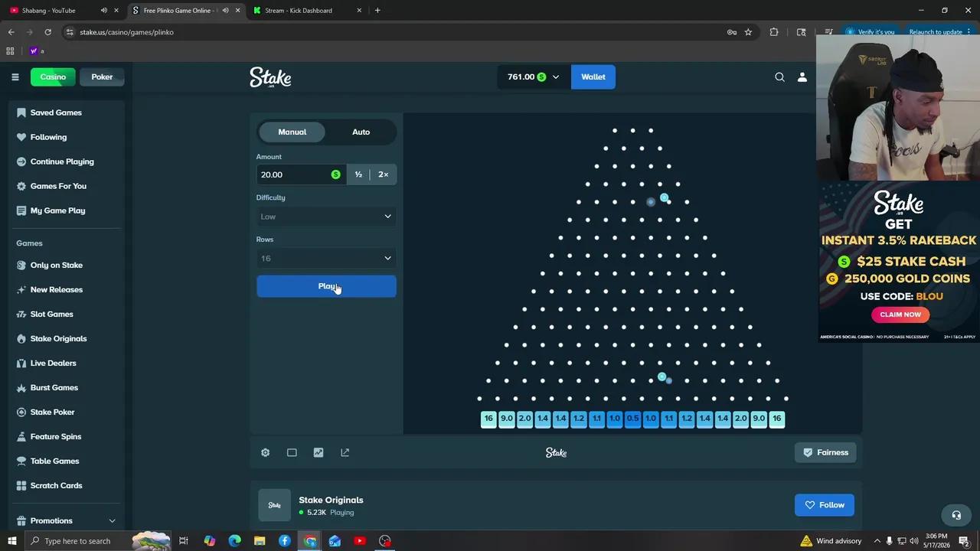Bookmark this page with the star icon
The width and height of the screenshot is (980, 551).
point(748,32)
